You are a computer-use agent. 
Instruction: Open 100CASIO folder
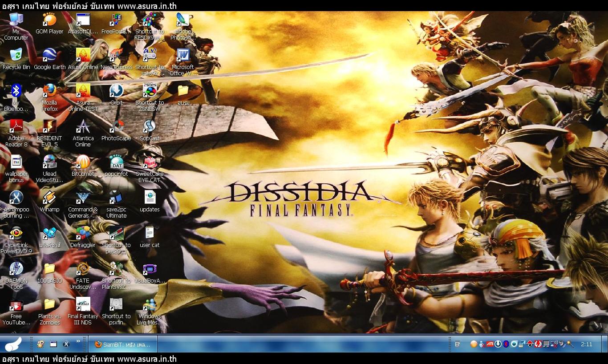pyautogui.click(x=49, y=273)
